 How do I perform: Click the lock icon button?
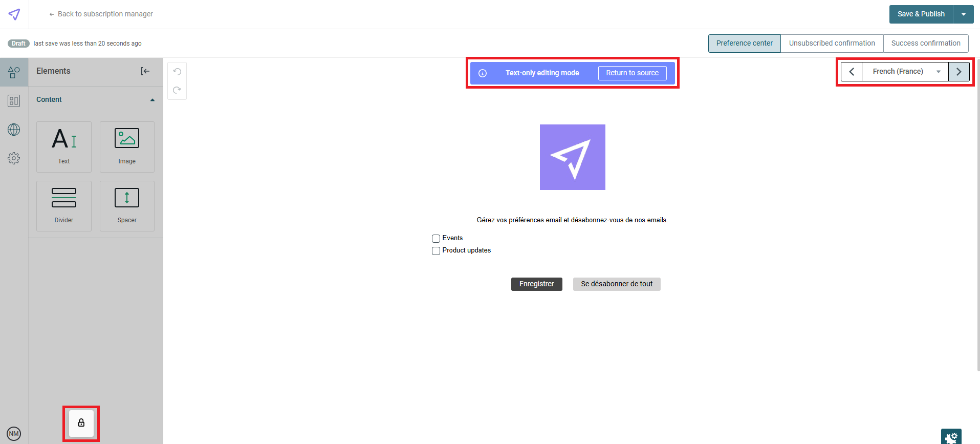pyautogui.click(x=81, y=423)
